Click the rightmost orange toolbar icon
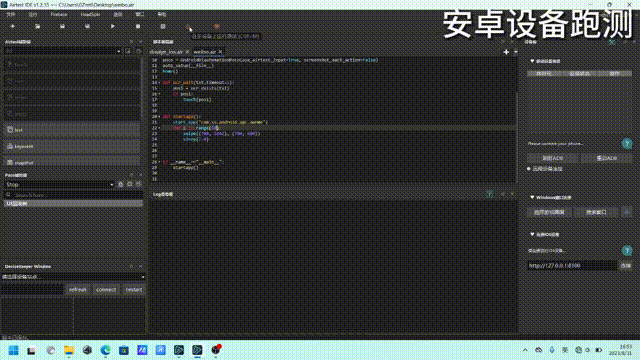This screenshot has height=360, width=640. 217,26
